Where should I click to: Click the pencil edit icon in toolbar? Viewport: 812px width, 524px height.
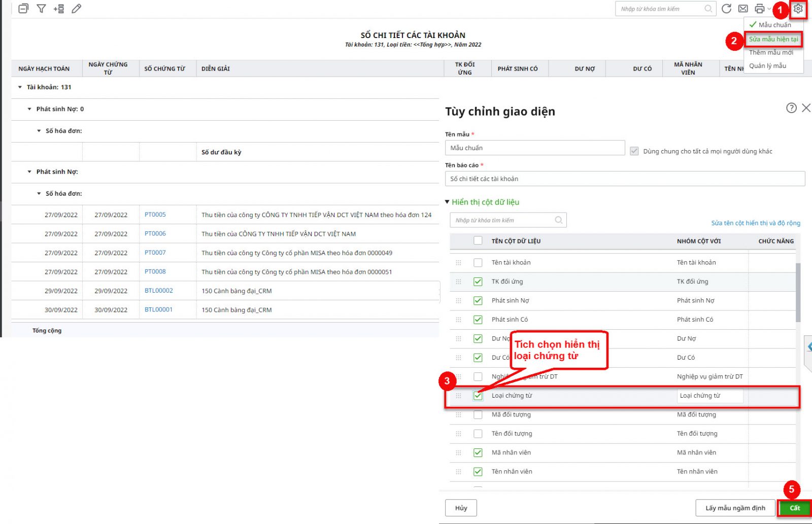click(77, 9)
